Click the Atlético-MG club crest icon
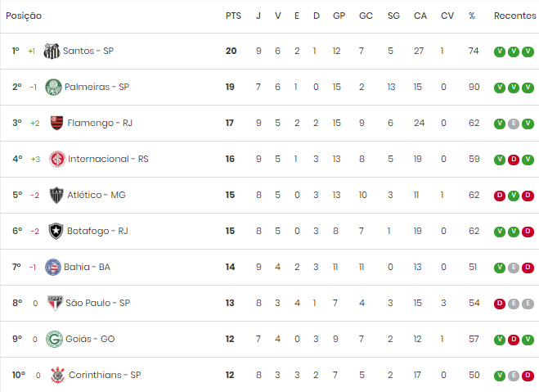The image size is (539, 392). coord(56,196)
